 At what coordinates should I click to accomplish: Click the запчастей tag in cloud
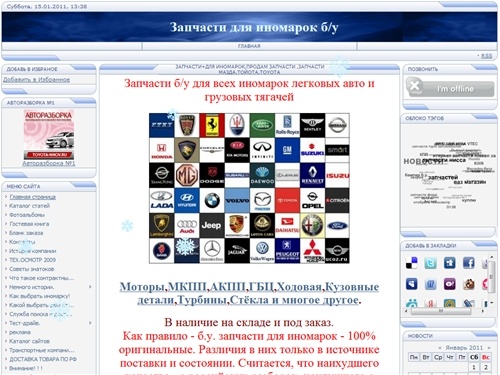443,177
